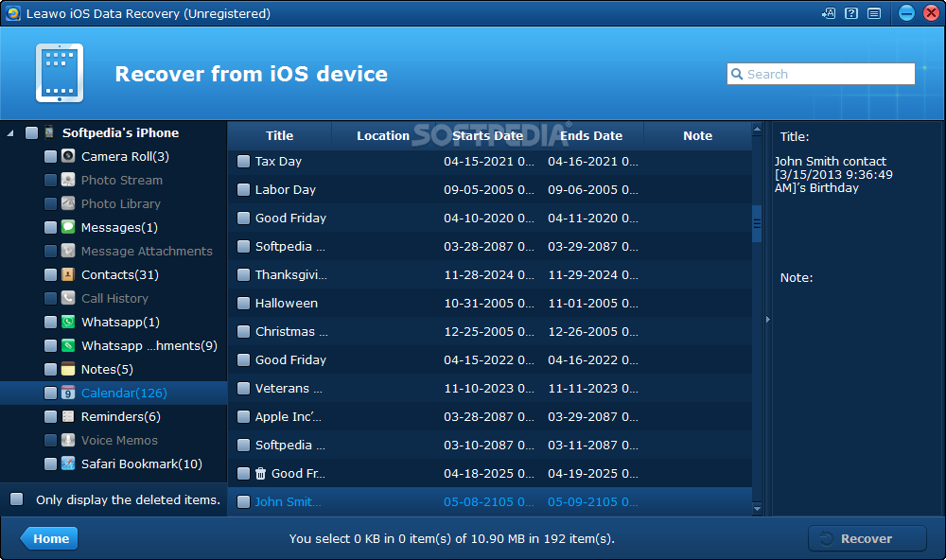This screenshot has height=560, width=946.
Task: Check the Calendar(126) checkbox
Action: pyautogui.click(x=51, y=393)
